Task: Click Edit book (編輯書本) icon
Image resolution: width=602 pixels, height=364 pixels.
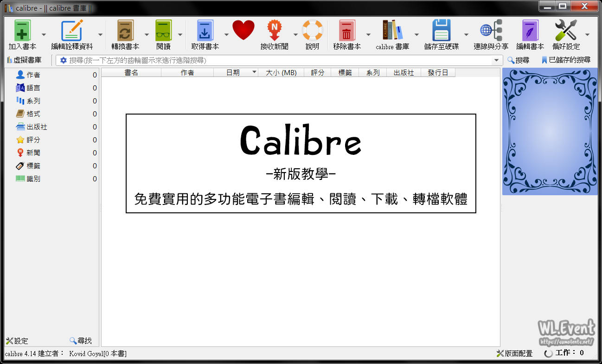Action: (x=530, y=31)
